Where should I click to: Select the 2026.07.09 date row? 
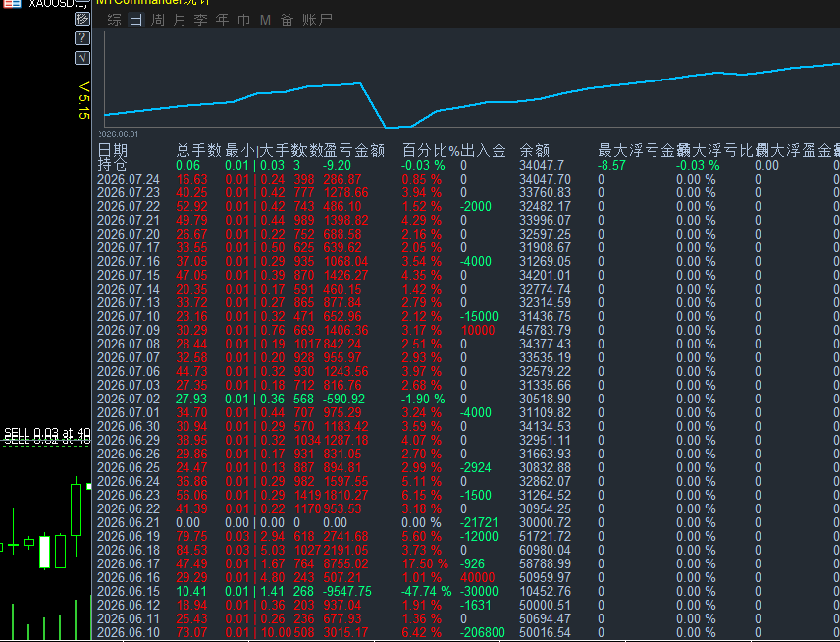pos(129,330)
